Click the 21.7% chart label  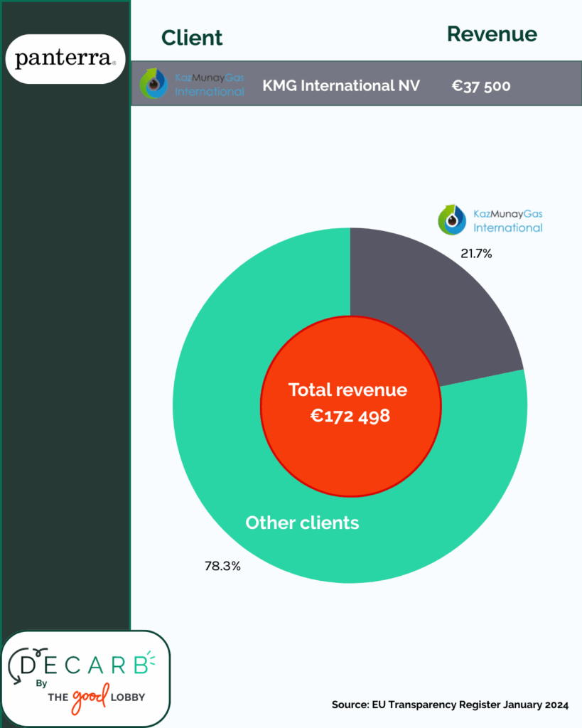(x=476, y=254)
